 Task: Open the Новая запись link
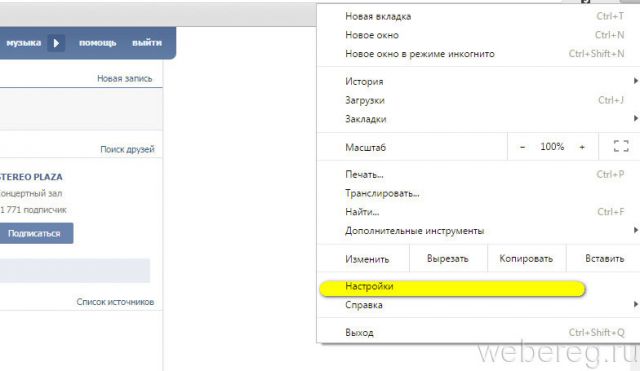click(124, 78)
